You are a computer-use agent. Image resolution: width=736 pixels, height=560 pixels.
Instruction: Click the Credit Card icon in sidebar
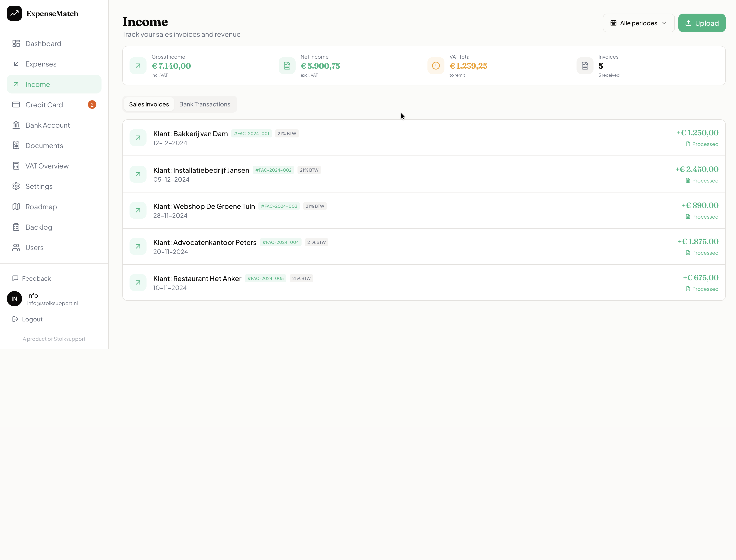point(16,104)
